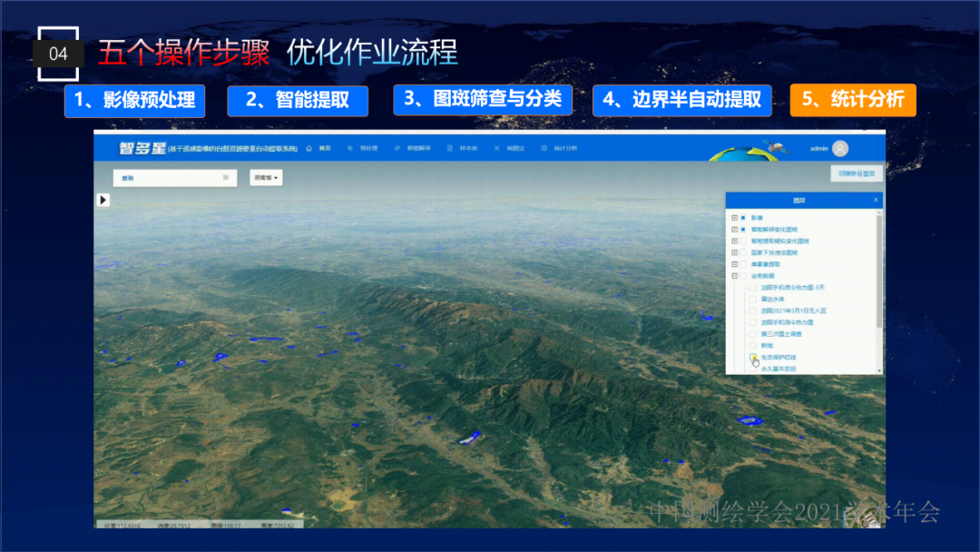Open the 统计分析 menu item
Screen dimensions: 980x552
561,148
